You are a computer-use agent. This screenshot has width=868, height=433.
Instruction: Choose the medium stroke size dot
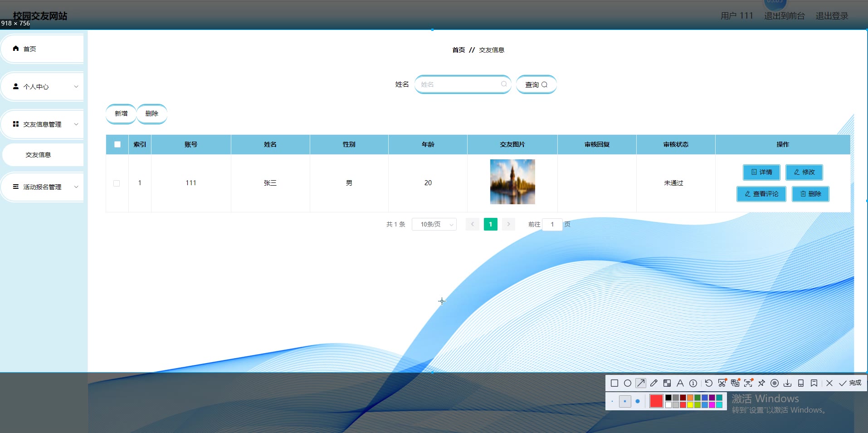[x=625, y=401]
